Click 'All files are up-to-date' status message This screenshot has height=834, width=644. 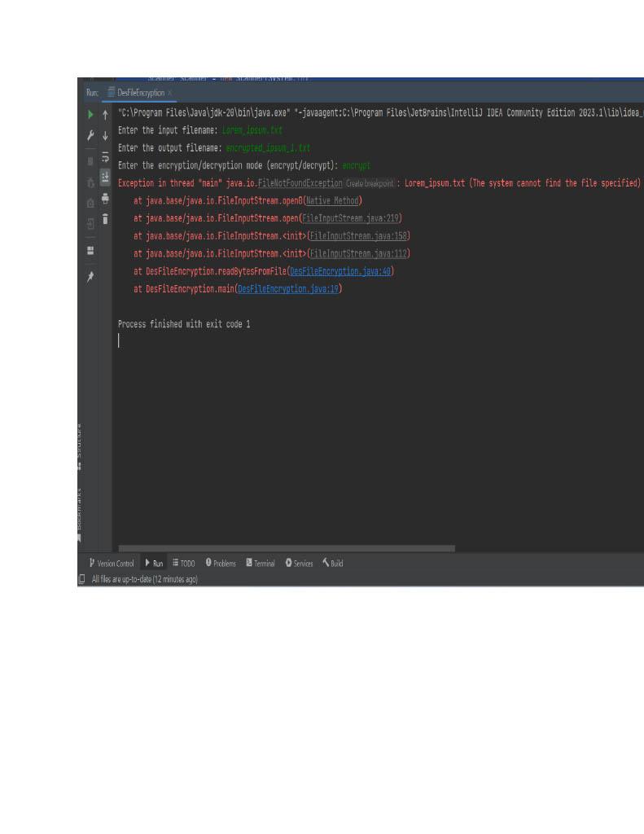click(x=145, y=579)
